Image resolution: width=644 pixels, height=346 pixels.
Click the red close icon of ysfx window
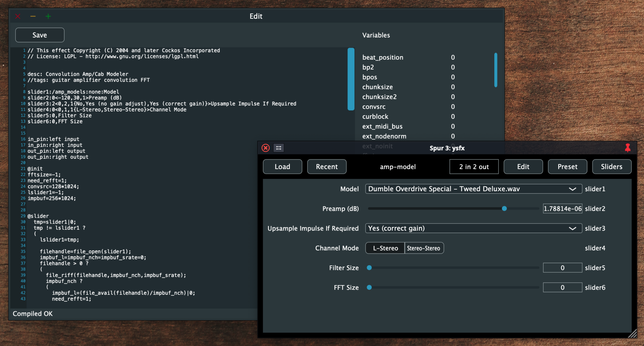pyautogui.click(x=266, y=148)
